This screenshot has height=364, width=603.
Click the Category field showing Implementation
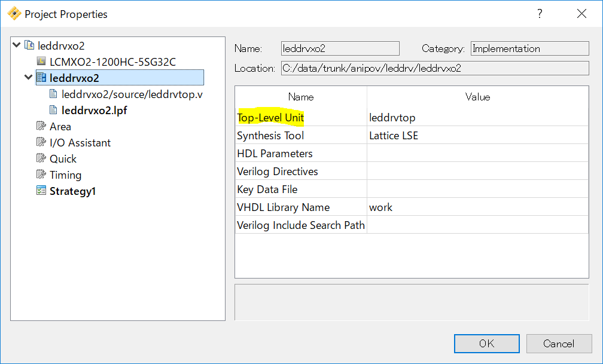530,48
